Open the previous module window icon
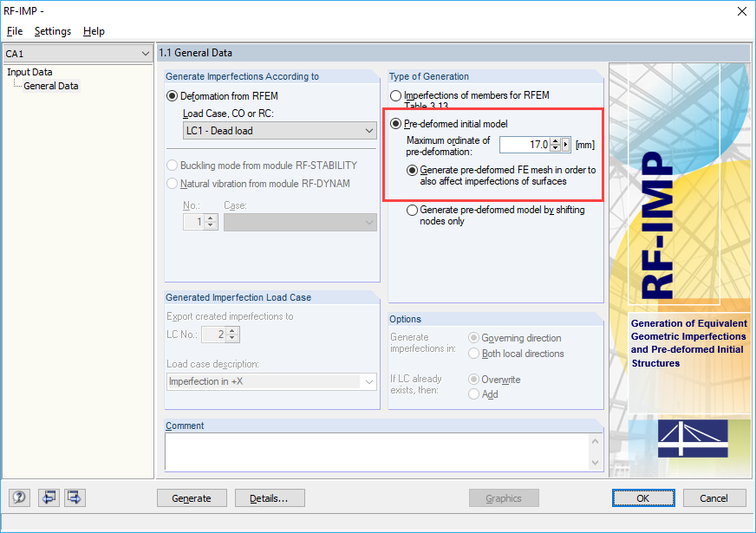This screenshot has width=756, height=533. 49,497
